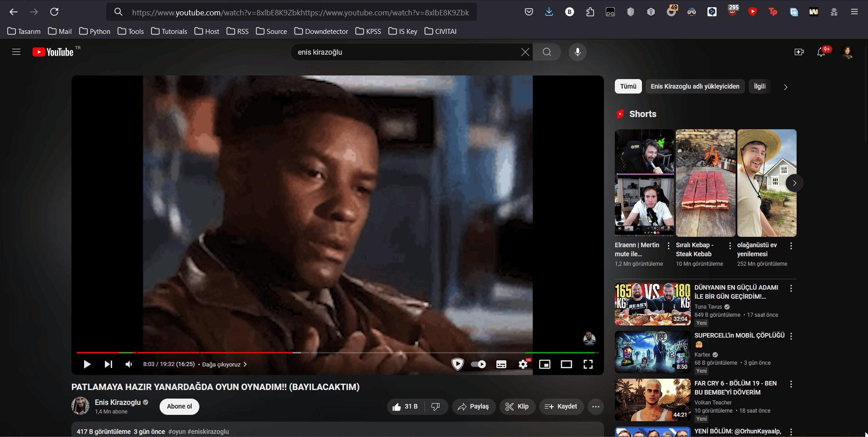Open the browser downloads icon

549,12
